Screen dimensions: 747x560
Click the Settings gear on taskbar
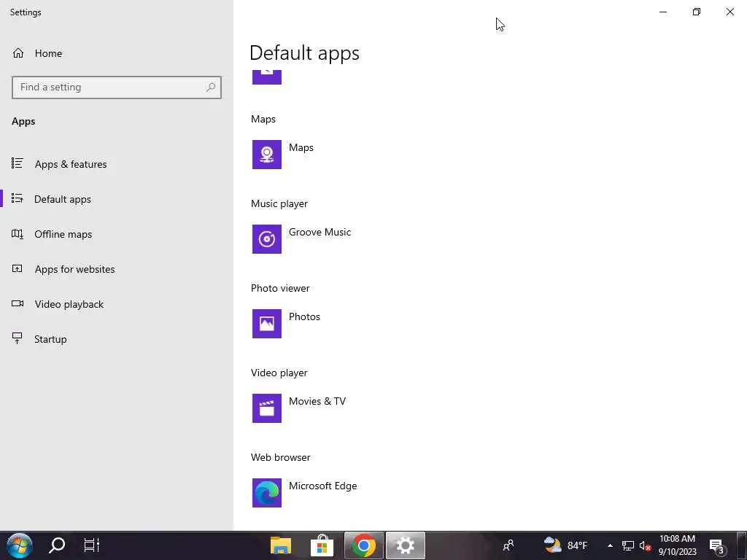pos(406,545)
